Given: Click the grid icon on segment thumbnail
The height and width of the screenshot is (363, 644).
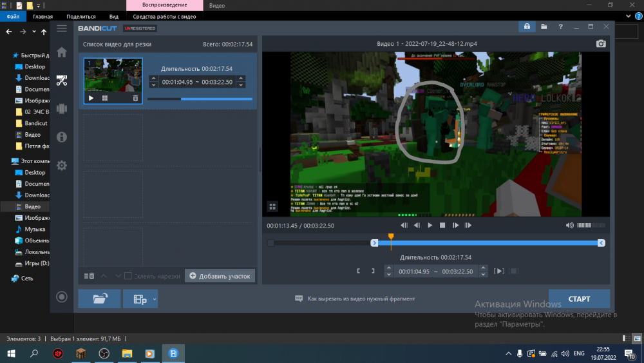Looking at the screenshot, I should click(105, 98).
